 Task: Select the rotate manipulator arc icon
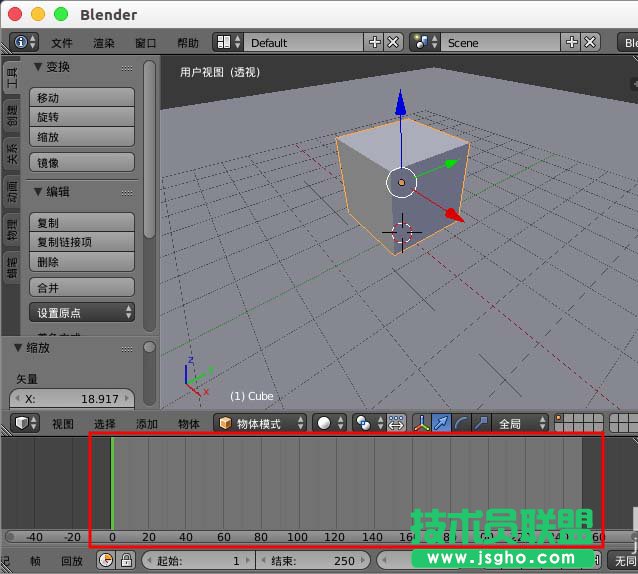[x=461, y=423]
